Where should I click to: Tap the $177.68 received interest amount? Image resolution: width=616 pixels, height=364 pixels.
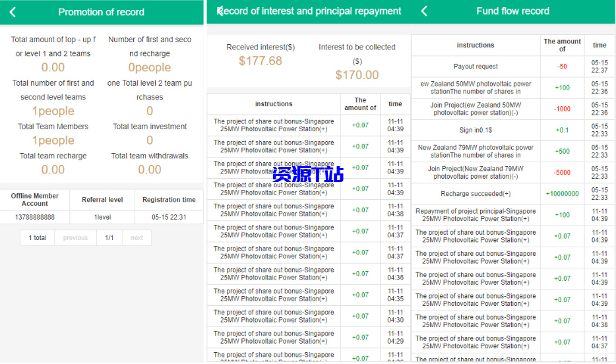pyautogui.click(x=261, y=61)
